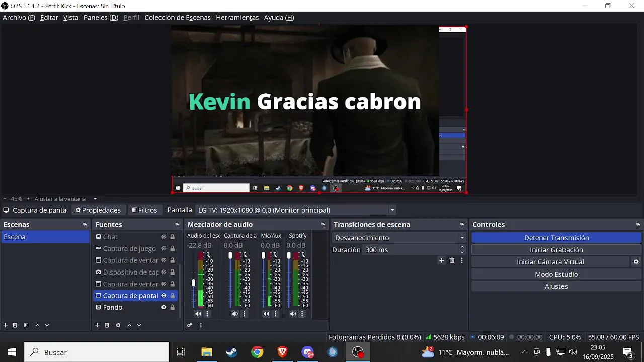Decrease Duración with down arrow

point(462,252)
